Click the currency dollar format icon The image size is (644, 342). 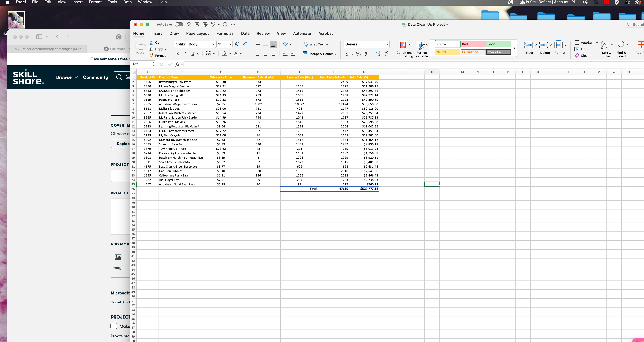click(347, 54)
